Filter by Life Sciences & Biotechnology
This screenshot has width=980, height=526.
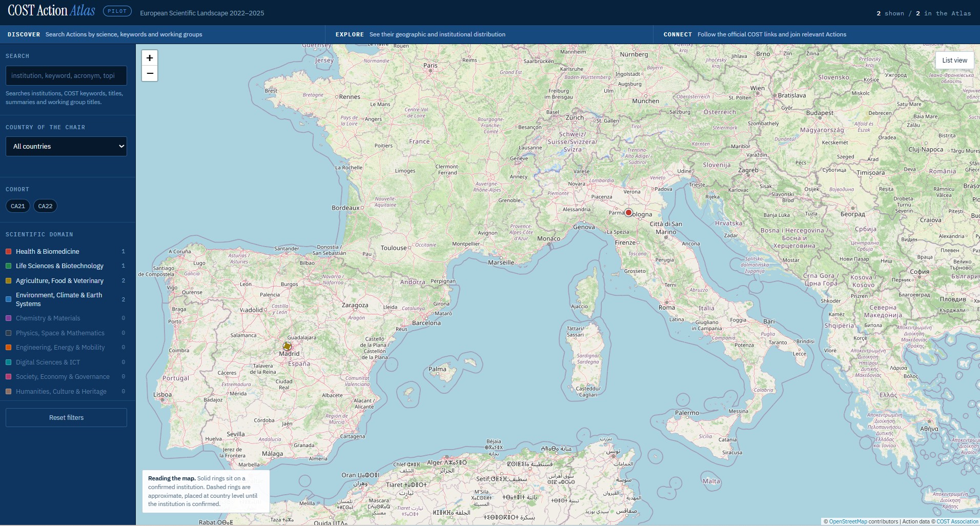click(x=66, y=266)
